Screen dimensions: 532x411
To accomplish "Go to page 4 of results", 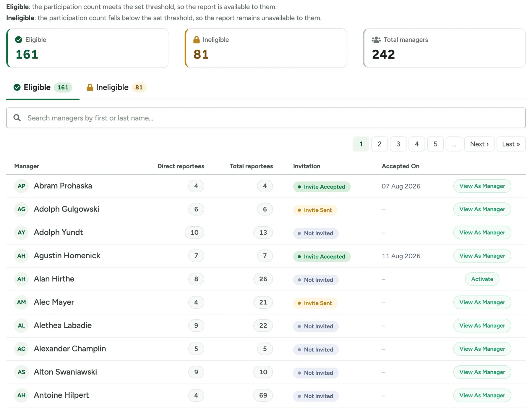I will [417, 144].
